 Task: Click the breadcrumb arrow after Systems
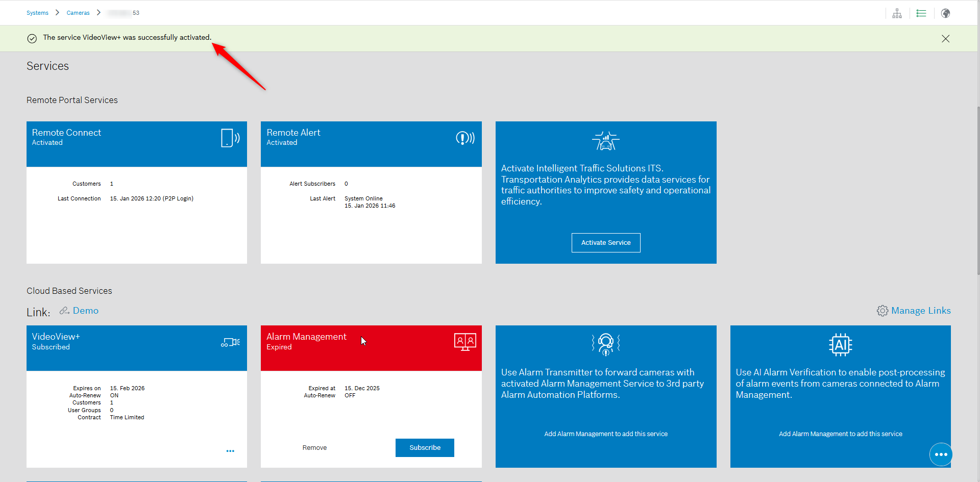click(x=57, y=12)
